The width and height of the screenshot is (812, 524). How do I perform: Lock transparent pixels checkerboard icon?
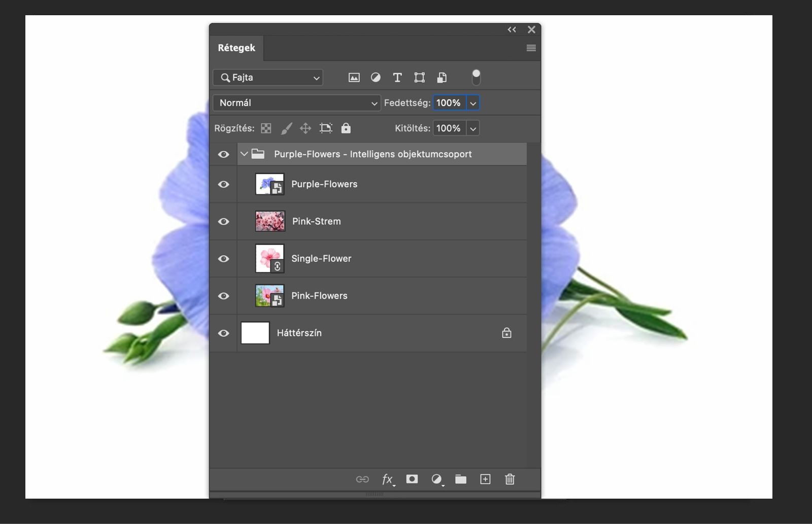tap(266, 128)
